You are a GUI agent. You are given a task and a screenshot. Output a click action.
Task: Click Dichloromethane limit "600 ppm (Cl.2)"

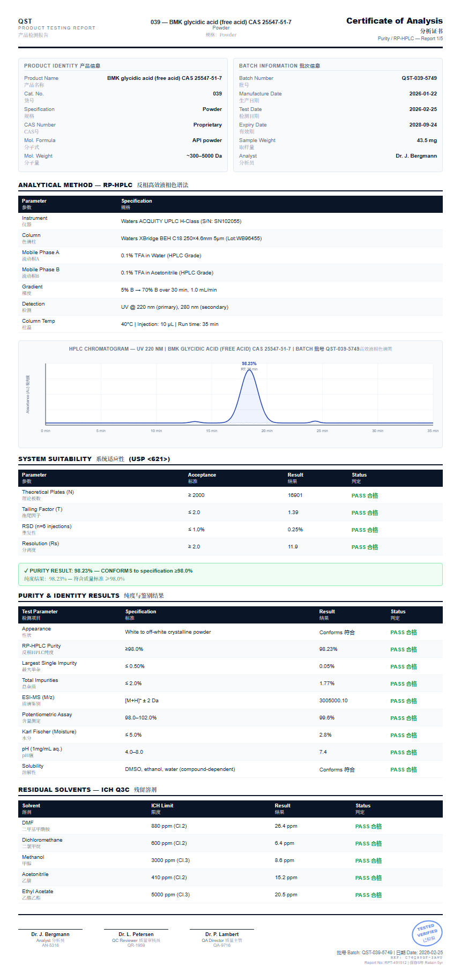[169, 843]
